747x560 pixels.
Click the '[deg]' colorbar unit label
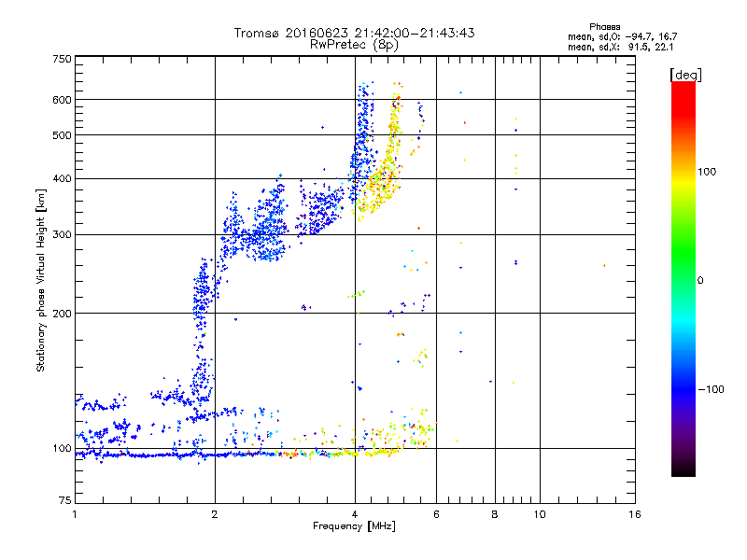(x=685, y=75)
